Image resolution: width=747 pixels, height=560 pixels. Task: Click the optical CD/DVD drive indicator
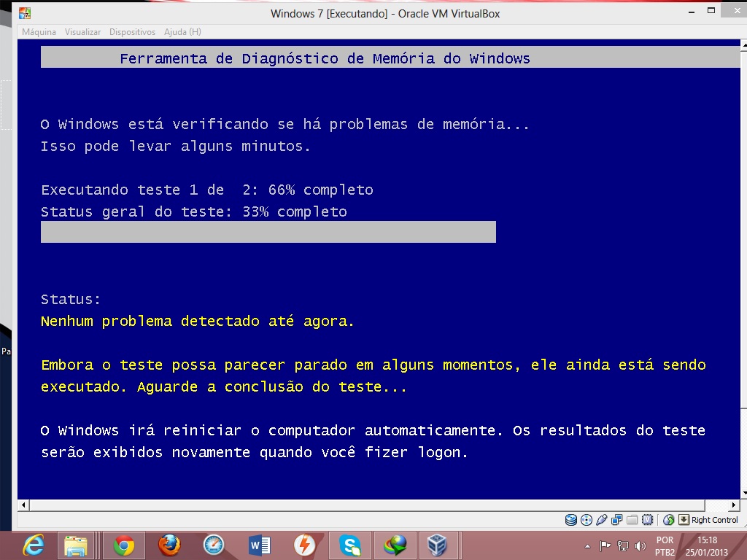tap(587, 519)
